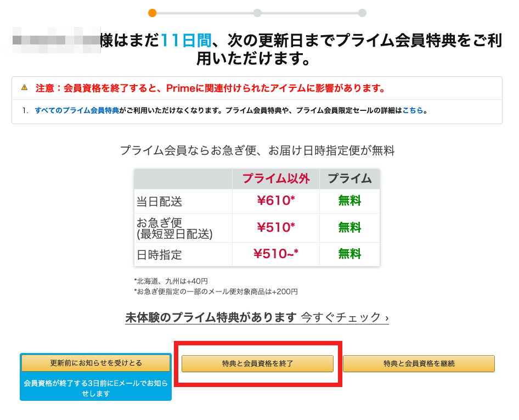Click the プライム column header
Viewport: 519px width, 420px height.
pos(349,178)
